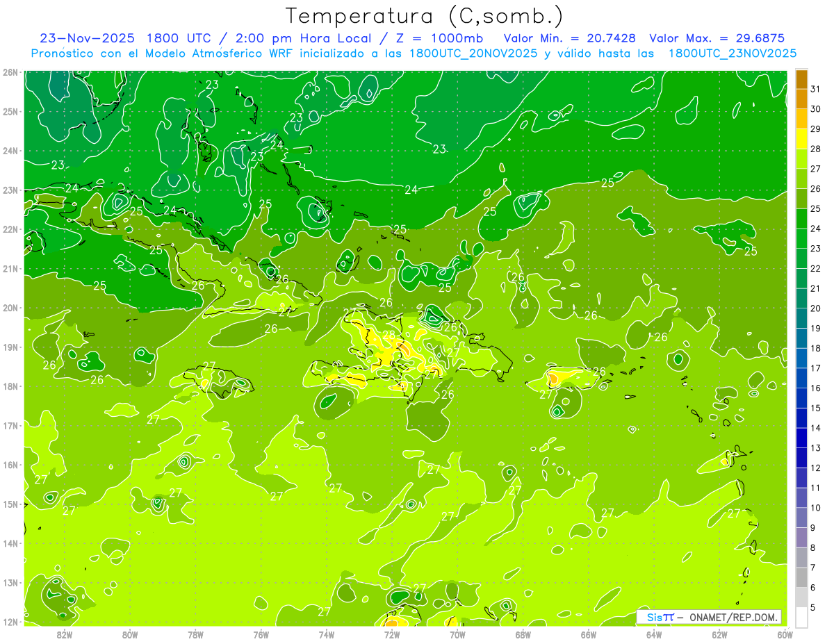Click the colorbar label '5'
The height and width of the screenshot is (644, 834).
click(814, 608)
